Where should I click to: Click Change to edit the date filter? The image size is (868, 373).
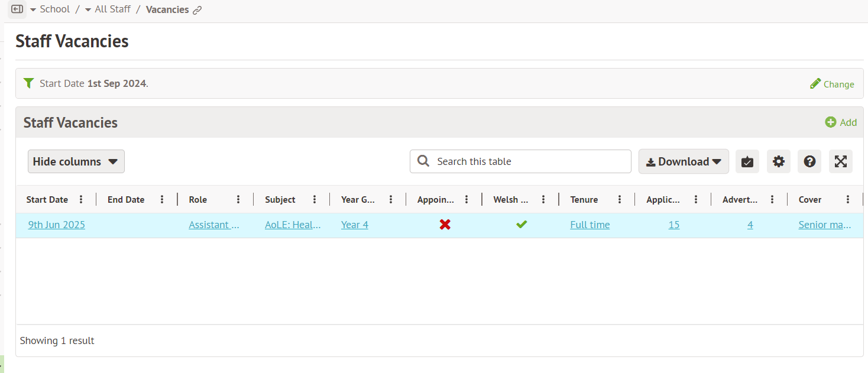[x=832, y=84]
